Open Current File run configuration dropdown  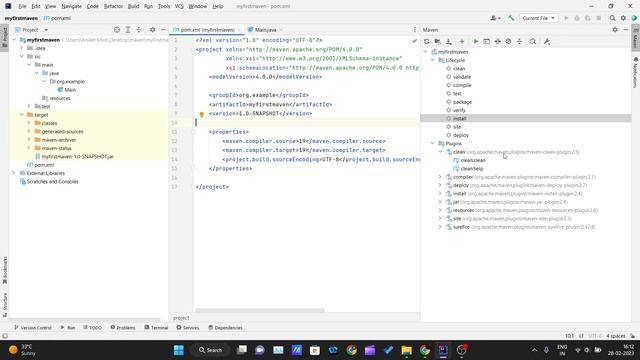[538, 18]
